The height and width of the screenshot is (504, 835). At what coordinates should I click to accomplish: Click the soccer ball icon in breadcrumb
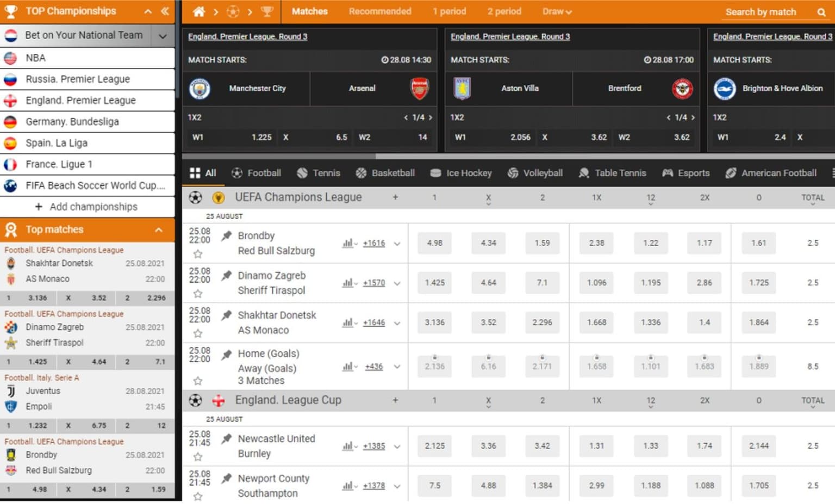pyautogui.click(x=233, y=11)
